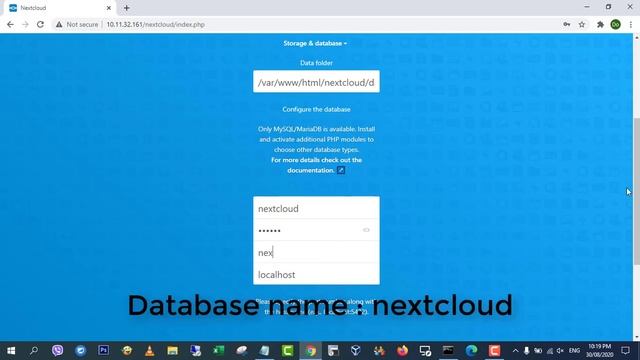640x360 pixels.
Task: Go forward in browser history
Action: [25, 24]
